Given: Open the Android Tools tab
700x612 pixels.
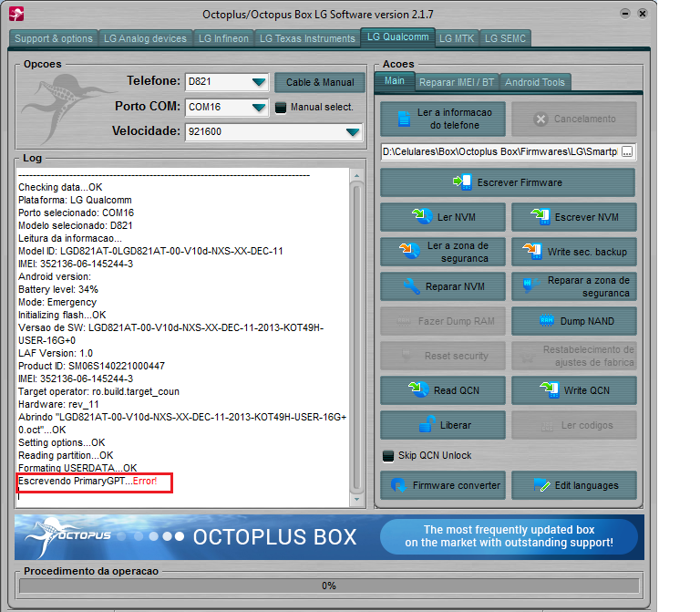Looking at the screenshot, I should [x=535, y=82].
